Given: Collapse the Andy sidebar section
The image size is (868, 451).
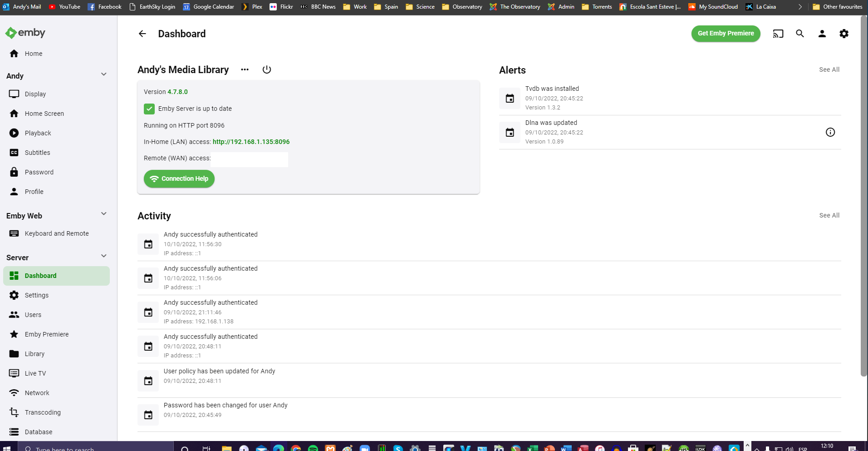Looking at the screenshot, I should click(103, 74).
